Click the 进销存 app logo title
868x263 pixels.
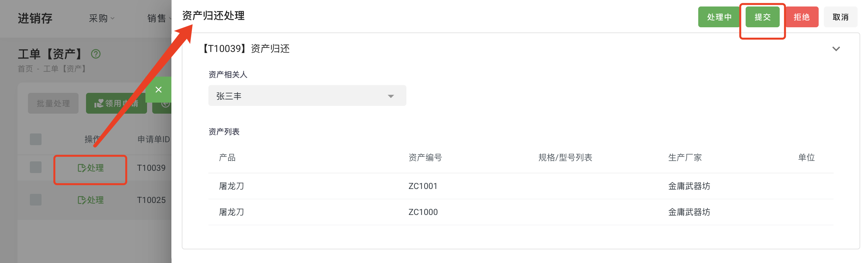tap(35, 18)
